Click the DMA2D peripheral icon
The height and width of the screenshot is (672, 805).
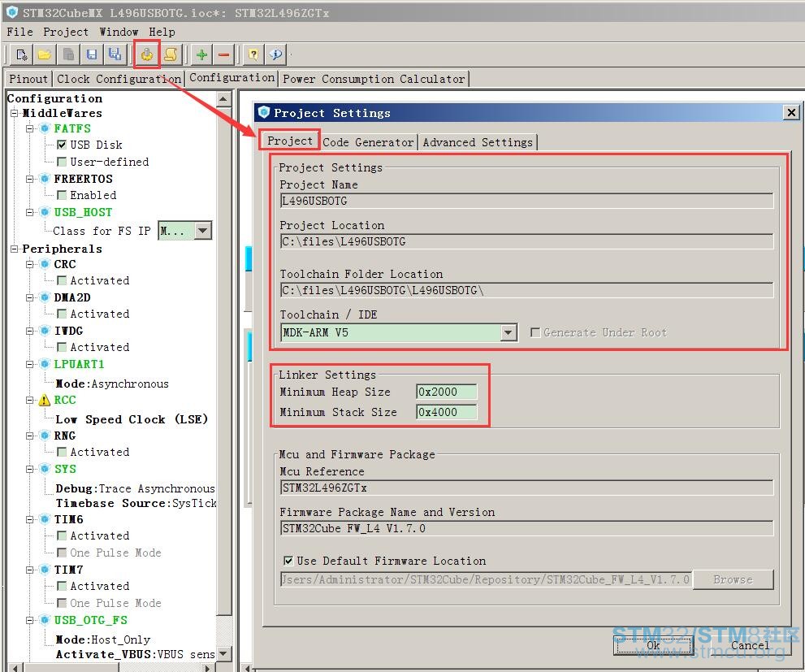click(45, 297)
